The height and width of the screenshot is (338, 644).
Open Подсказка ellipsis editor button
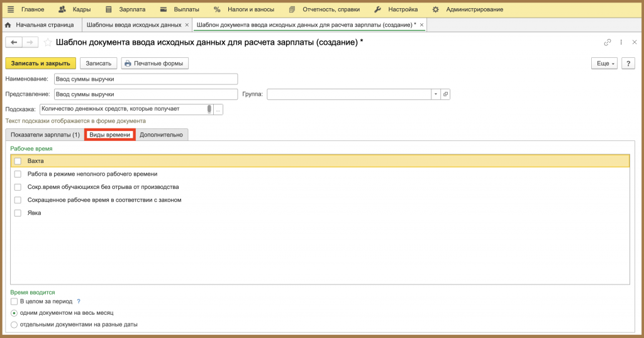[x=218, y=110]
